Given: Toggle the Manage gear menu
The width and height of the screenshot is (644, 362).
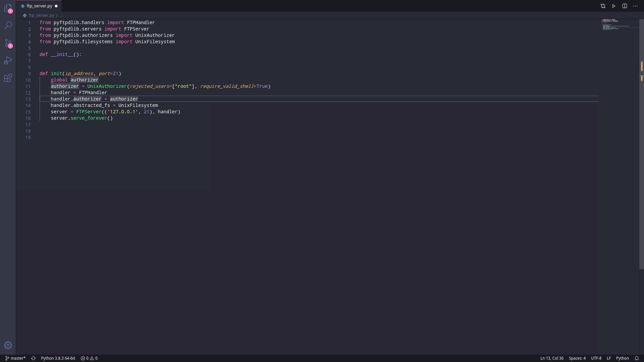Looking at the screenshot, I should point(8,345).
